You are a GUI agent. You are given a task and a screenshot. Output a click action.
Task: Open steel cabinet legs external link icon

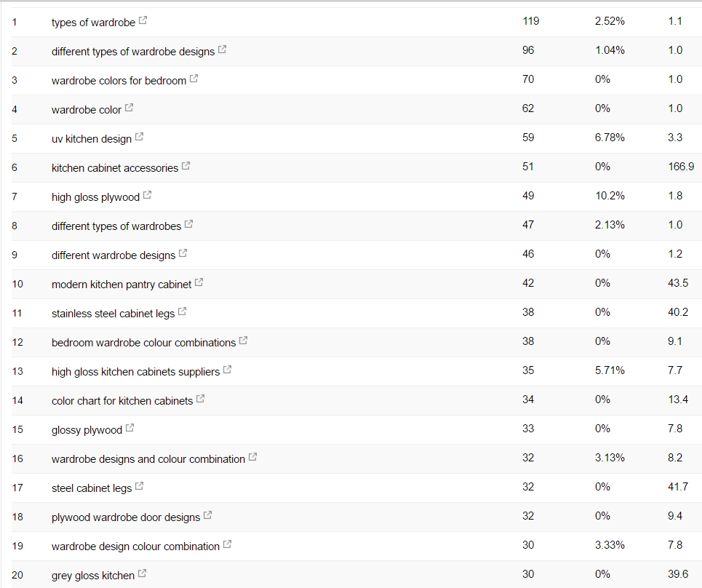pyautogui.click(x=139, y=486)
